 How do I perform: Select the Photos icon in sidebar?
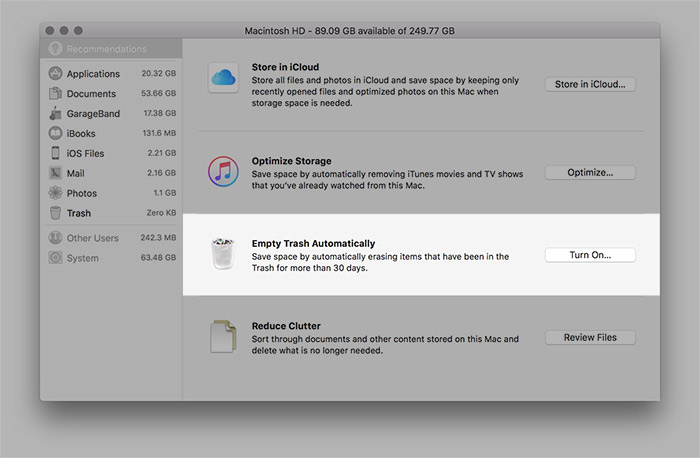pyautogui.click(x=56, y=193)
